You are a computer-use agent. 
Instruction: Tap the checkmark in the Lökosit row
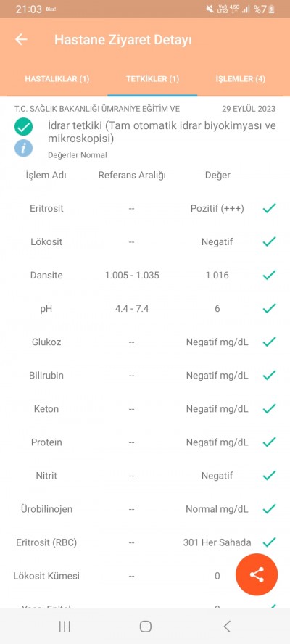[x=269, y=242]
